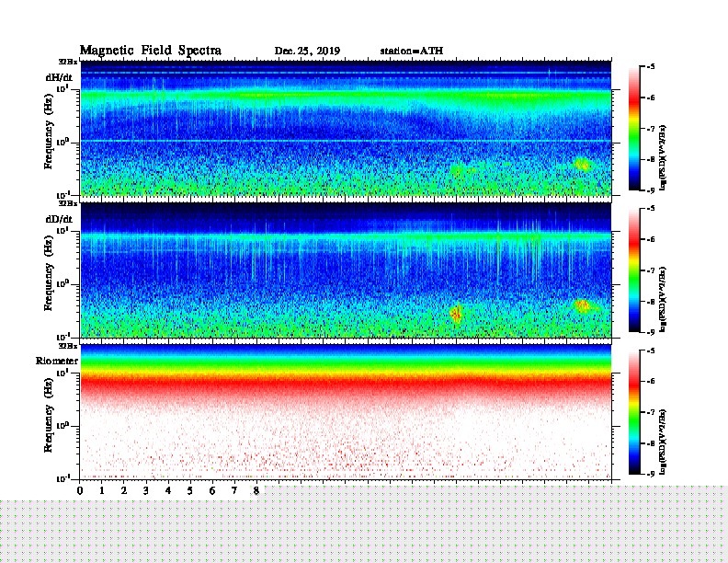Viewport: 728px width, 563px height.
Task: Click the log PSD label beside dH/dt color bar
Action: 663,157
